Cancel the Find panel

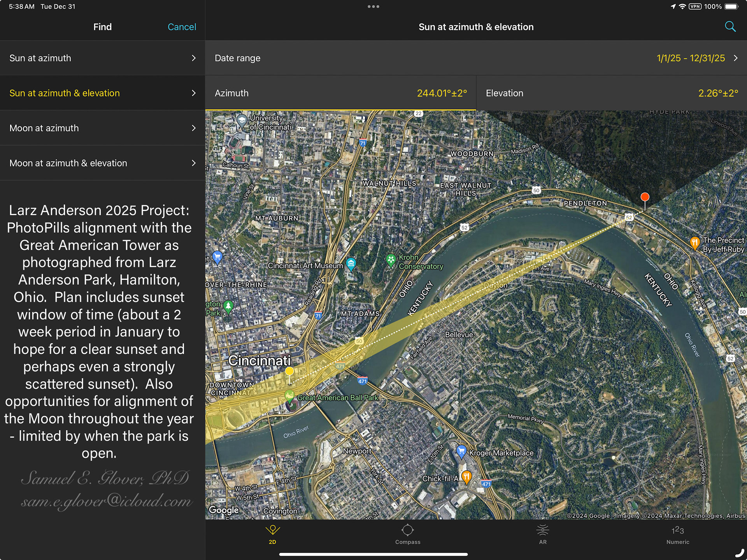coord(182,27)
